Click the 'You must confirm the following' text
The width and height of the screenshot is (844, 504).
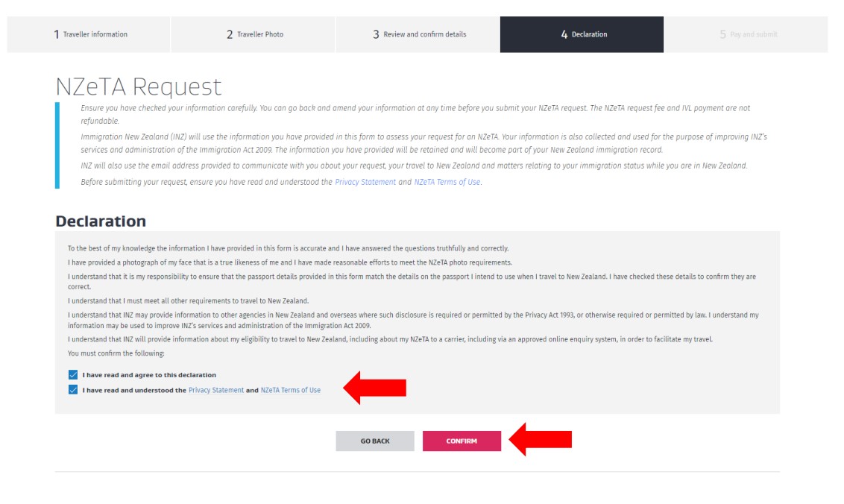coord(116,353)
